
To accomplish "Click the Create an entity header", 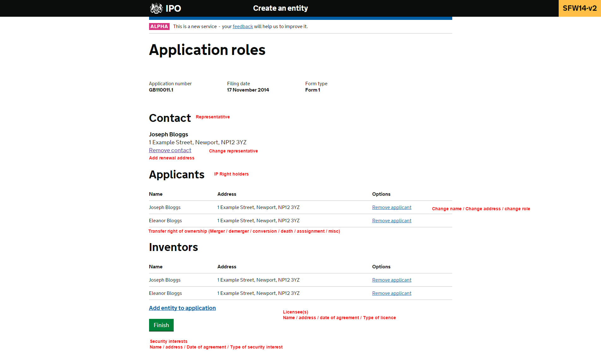I will (x=280, y=8).
